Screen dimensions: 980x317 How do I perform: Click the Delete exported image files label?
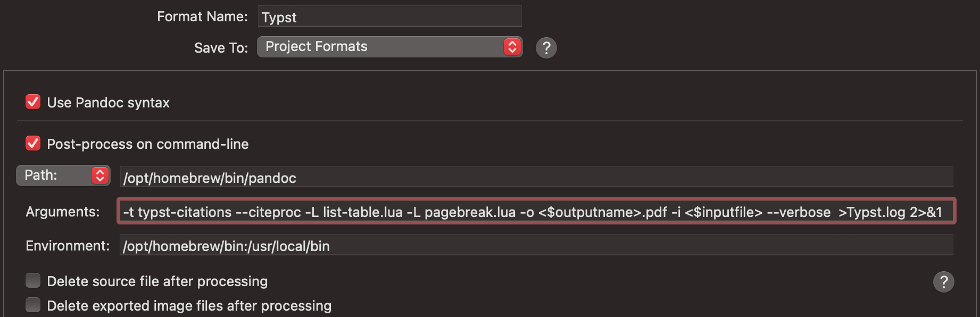[x=189, y=306]
